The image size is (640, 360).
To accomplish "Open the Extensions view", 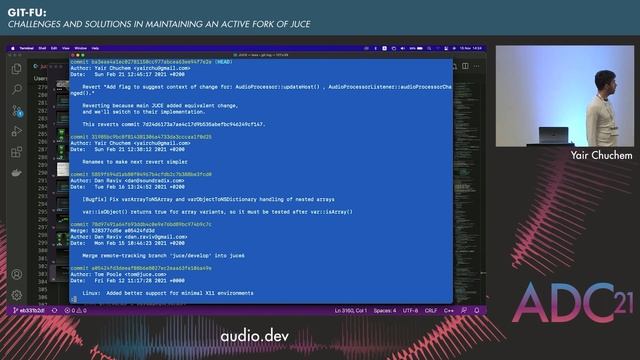I will 17,152.
